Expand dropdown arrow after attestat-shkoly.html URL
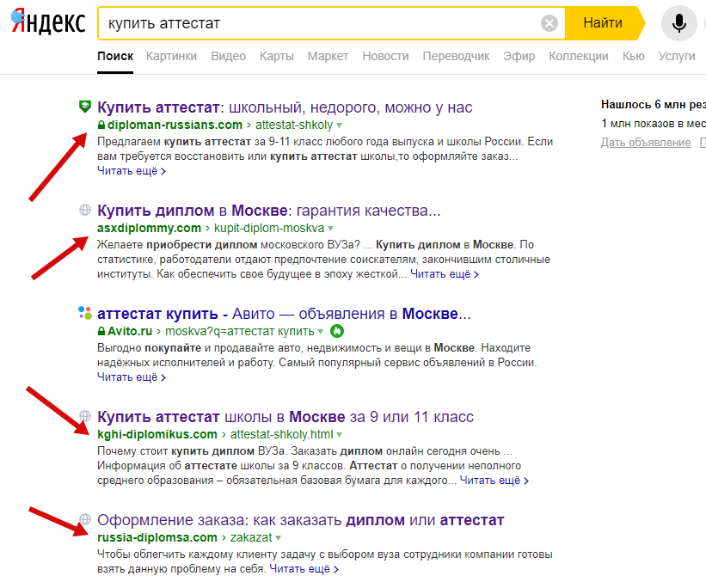Image resolution: width=706 pixels, height=588 pixels. tap(340, 435)
